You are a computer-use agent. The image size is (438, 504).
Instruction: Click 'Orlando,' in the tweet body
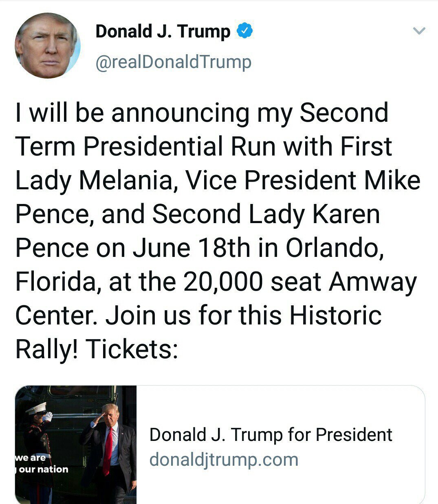click(334, 248)
